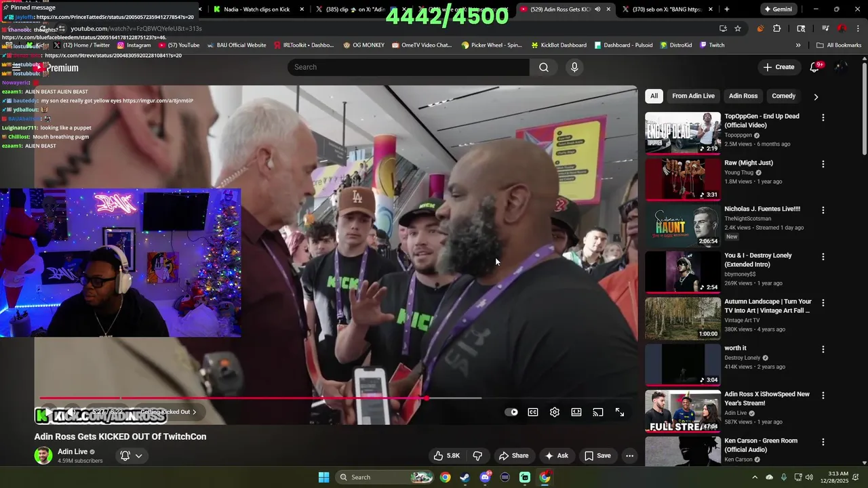
Task: Select the 'From Adin Live' chip
Action: [693, 96]
